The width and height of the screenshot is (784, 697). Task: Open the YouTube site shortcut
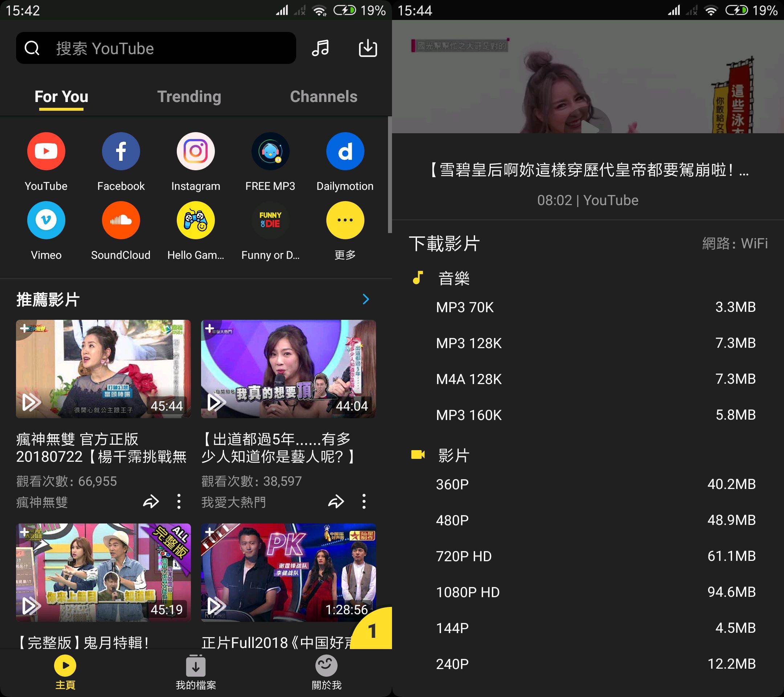(x=46, y=151)
